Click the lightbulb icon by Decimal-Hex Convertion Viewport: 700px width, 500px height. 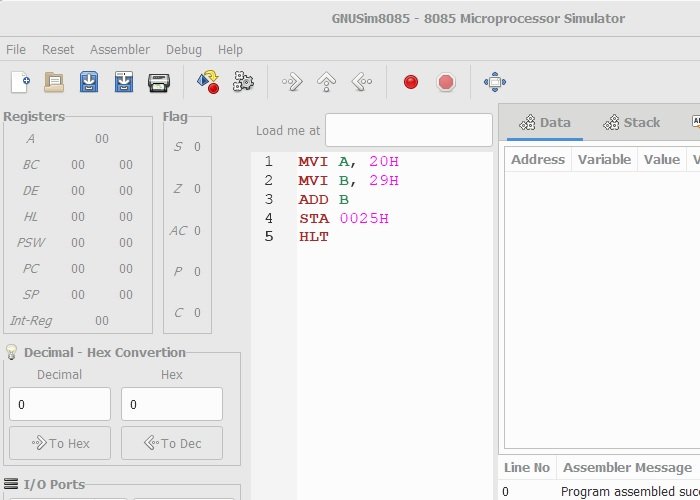coord(11,352)
